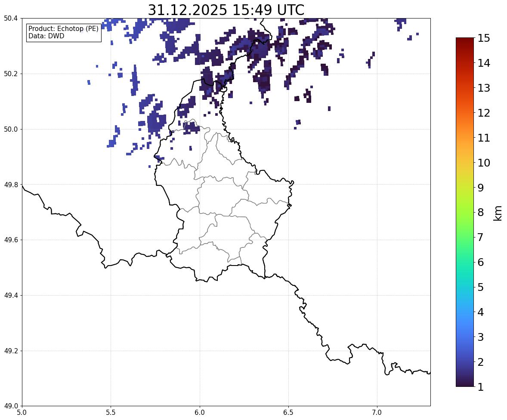This screenshot has width=507, height=420.
Task: Click the 'Data: DWD' legend text
Action: tap(46, 36)
